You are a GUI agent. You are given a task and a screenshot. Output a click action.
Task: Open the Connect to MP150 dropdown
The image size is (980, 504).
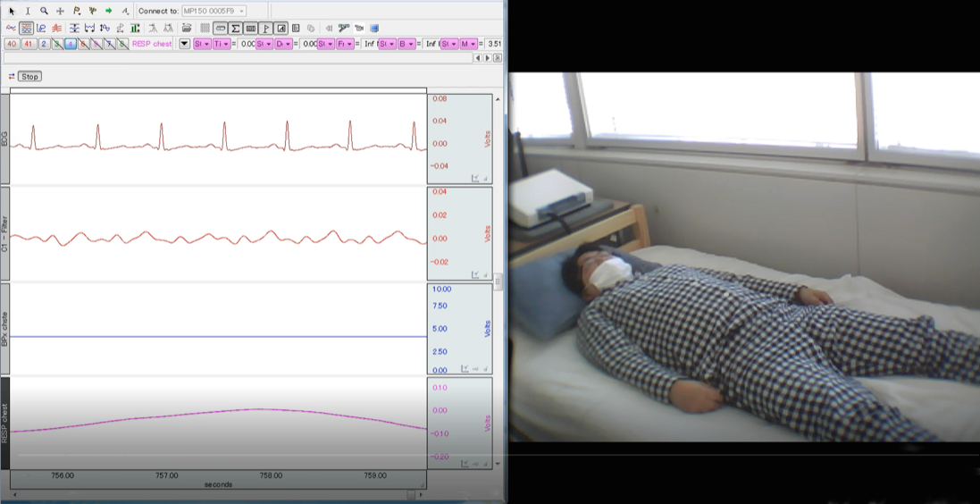click(x=214, y=11)
